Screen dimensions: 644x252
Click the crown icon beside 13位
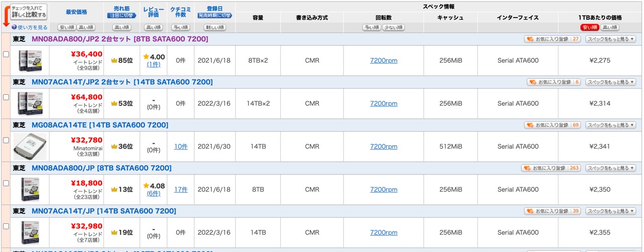[114, 190]
